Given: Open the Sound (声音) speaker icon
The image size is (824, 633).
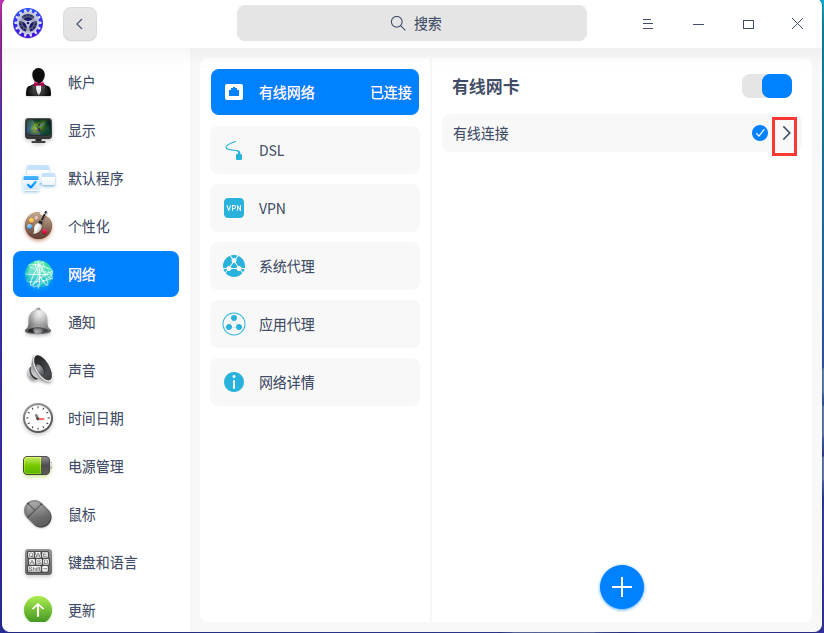Looking at the screenshot, I should (x=40, y=369).
